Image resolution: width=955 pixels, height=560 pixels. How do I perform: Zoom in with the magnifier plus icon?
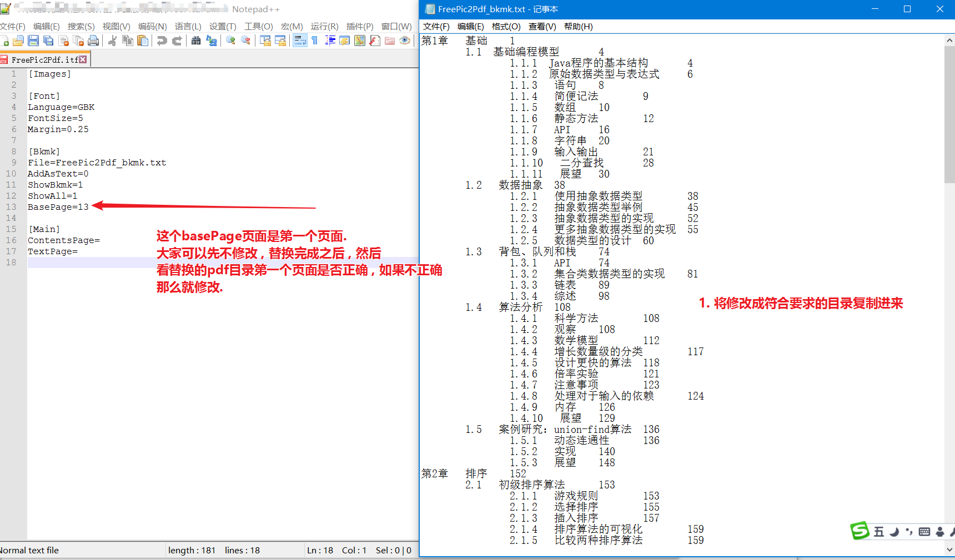tap(230, 41)
